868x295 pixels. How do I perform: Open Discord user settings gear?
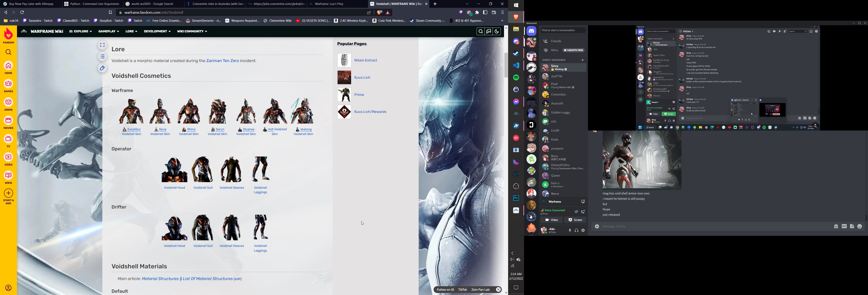tap(583, 231)
